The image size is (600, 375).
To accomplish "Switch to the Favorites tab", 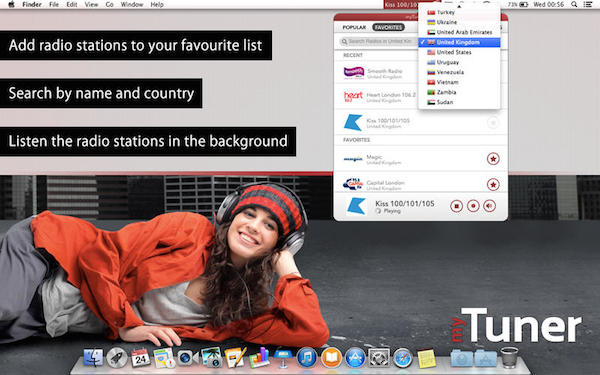I will click(x=388, y=27).
